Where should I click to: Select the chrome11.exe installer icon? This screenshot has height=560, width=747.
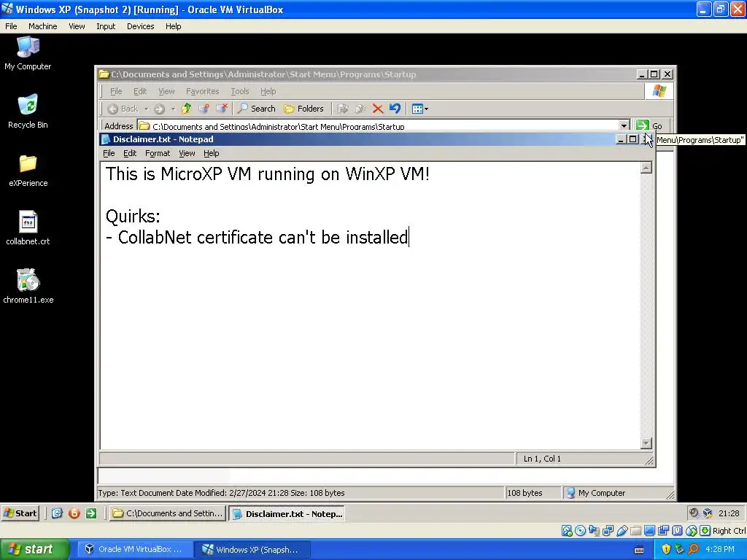pos(28,287)
